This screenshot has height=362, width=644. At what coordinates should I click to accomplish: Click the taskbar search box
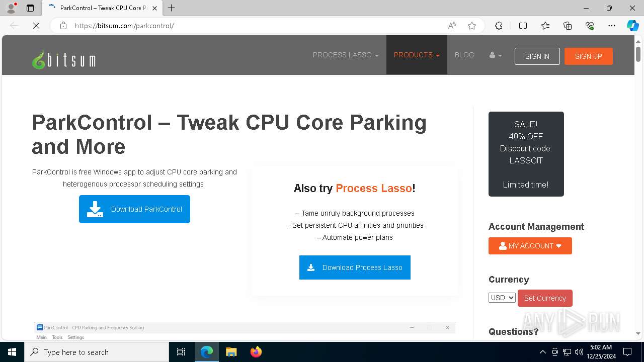(97, 352)
